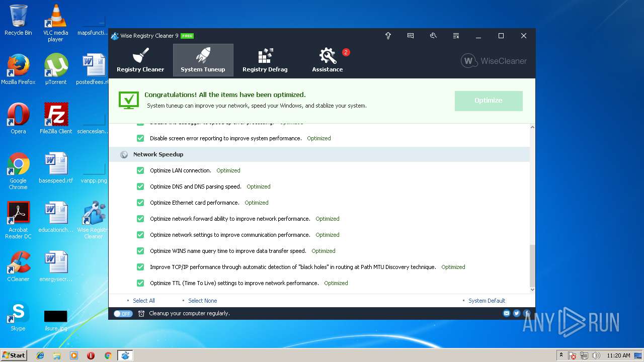644x362 pixels.
Task: Click the Wise Registry Cleaner taskbar button
Action: coord(125,355)
